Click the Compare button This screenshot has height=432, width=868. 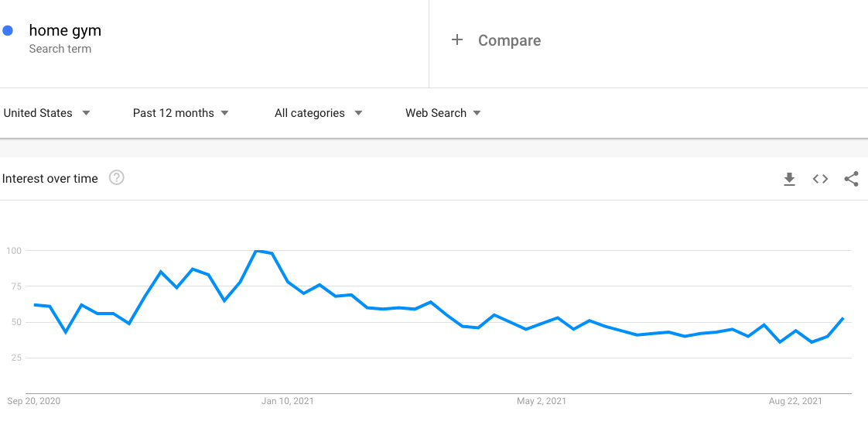point(509,40)
